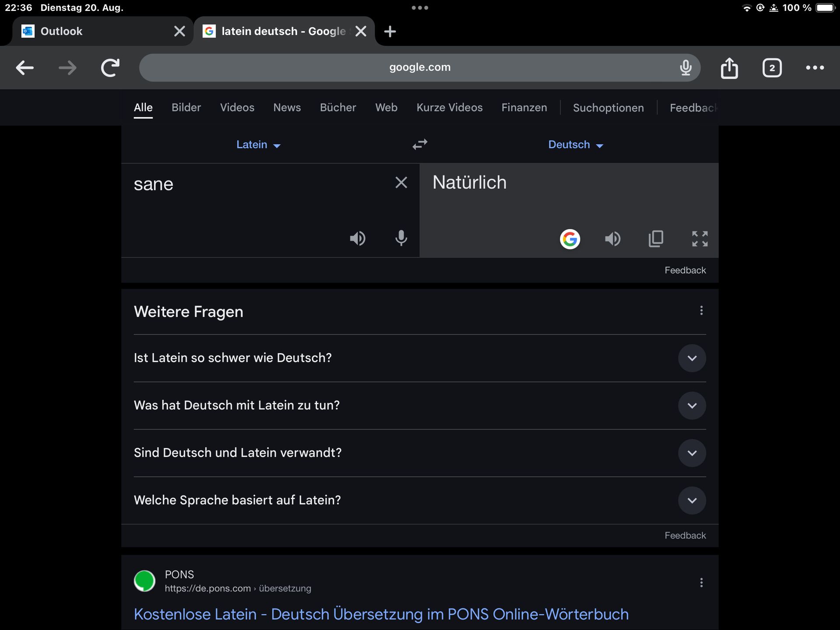Expand question Ist Latein so schwer wie Deutsch
The width and height of the screenshot is (840, 630).
tap(692, 358)
